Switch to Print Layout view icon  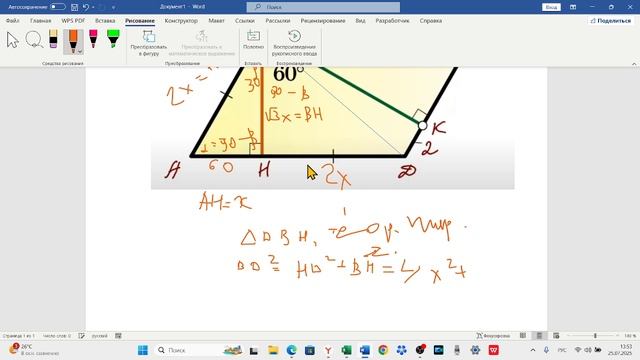click(x=539, y=336)
